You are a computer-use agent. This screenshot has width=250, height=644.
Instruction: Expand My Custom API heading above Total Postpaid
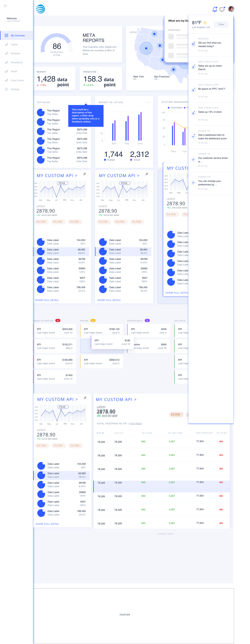point(116,399)
